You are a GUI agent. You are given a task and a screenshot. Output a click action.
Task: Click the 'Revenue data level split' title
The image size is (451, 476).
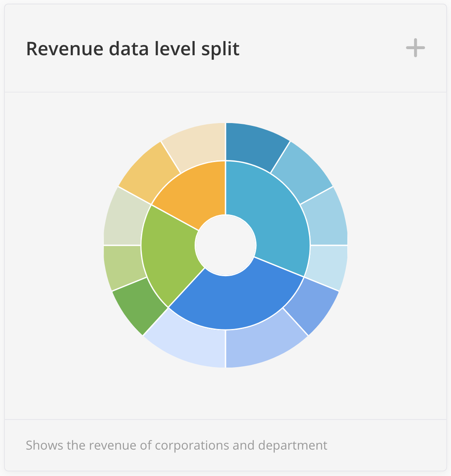132,49
